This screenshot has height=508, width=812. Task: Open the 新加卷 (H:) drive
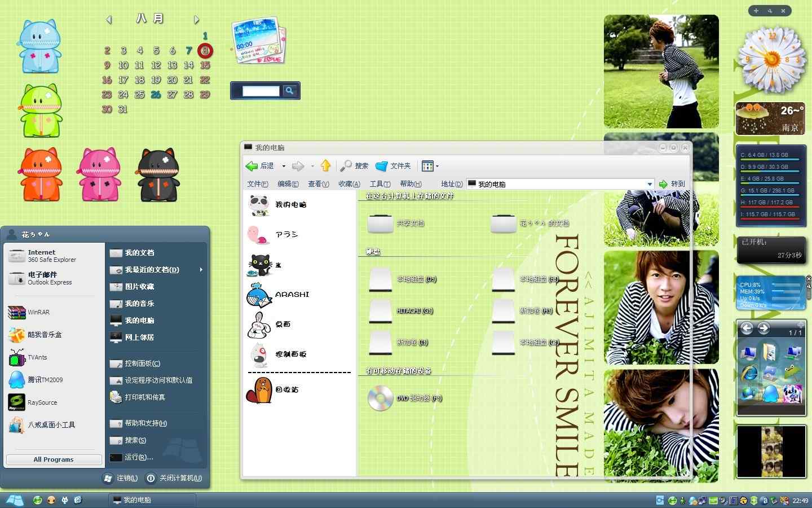coord(522,311)
